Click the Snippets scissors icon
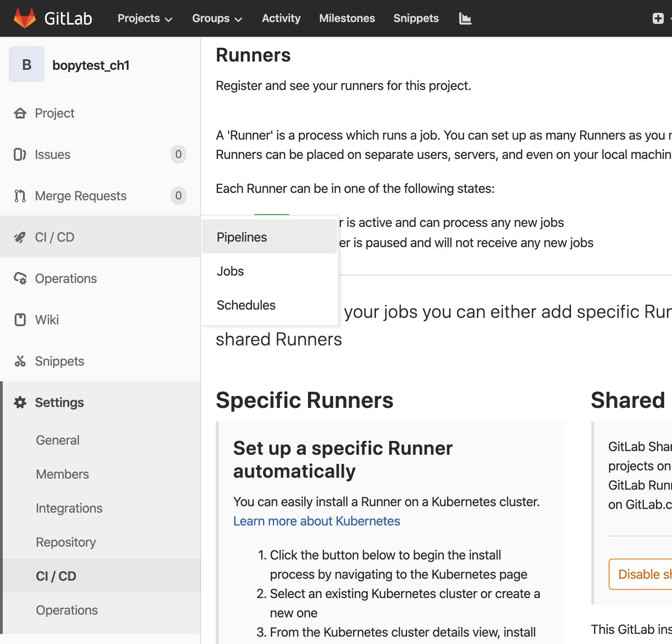The height and width of the screenshot is (644, 672). 20,361
